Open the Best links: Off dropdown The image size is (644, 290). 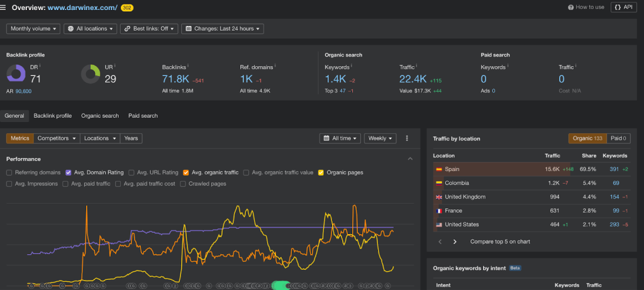tap(149, 29)
